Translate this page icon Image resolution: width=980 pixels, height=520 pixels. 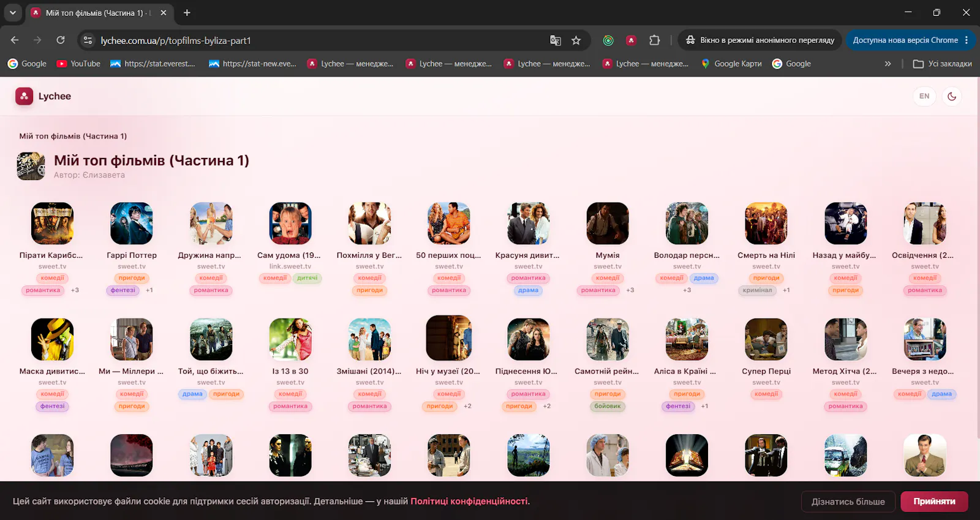click(x=556, y=40)
